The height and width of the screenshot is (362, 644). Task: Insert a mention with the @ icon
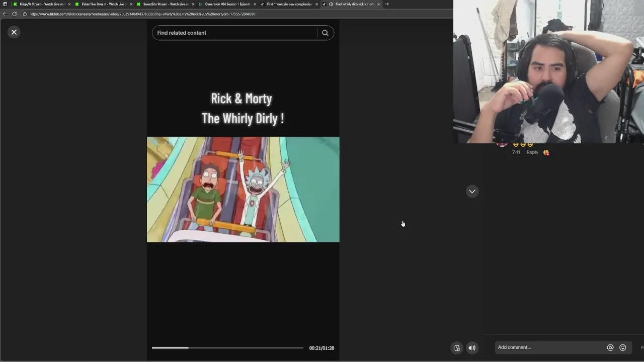610,347
